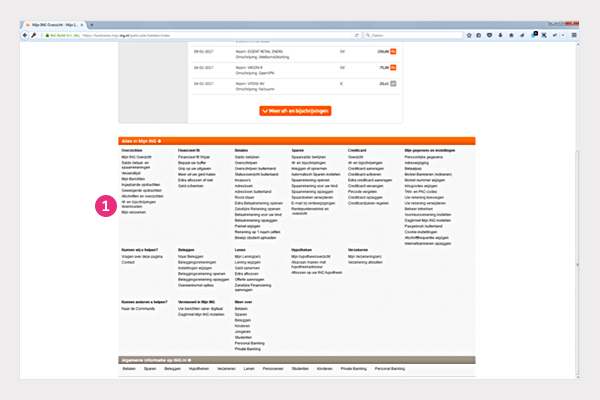Open Creditcard activeren link
Viewport: 600px width, 400px height.
click(x=364, y=174)
